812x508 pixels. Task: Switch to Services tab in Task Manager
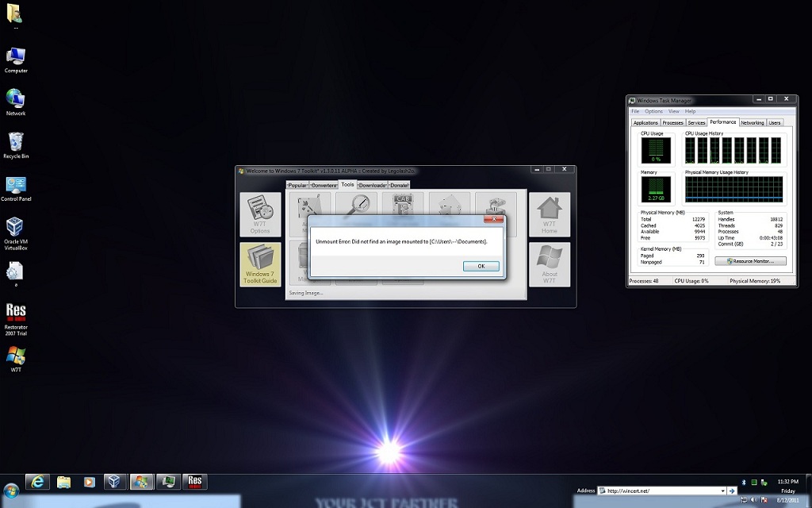pos(696,123)
